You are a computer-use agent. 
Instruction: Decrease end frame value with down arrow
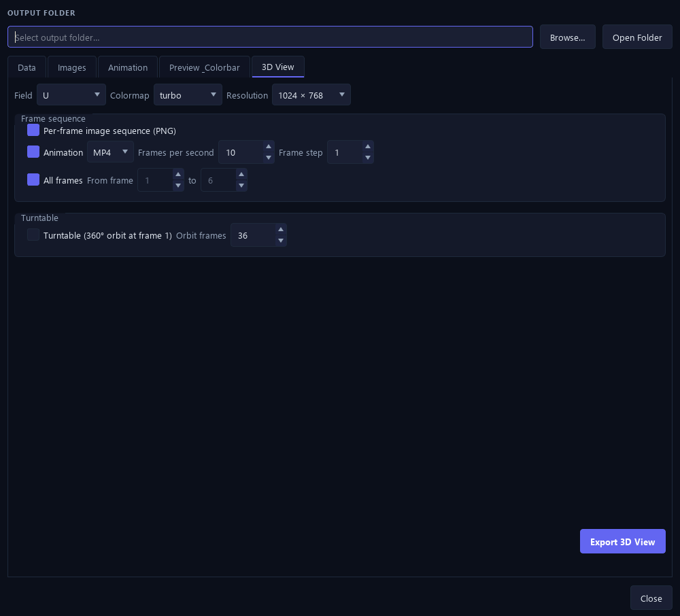(241, 186)
